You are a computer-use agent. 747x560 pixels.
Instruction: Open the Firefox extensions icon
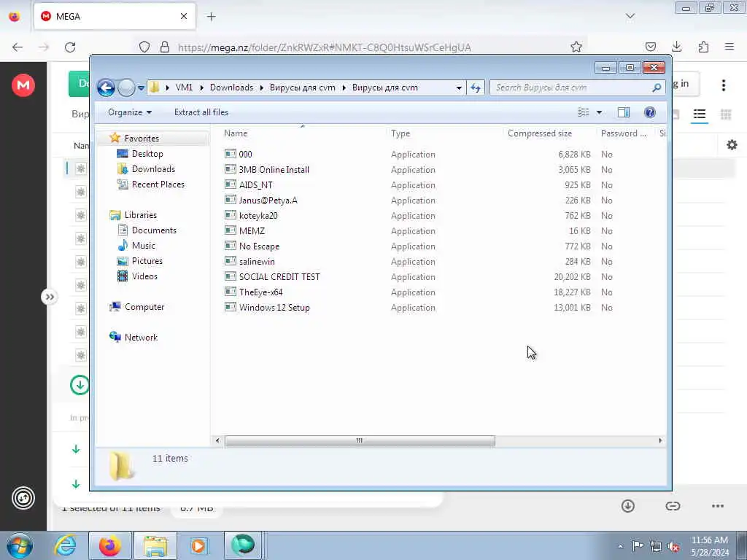703,47
